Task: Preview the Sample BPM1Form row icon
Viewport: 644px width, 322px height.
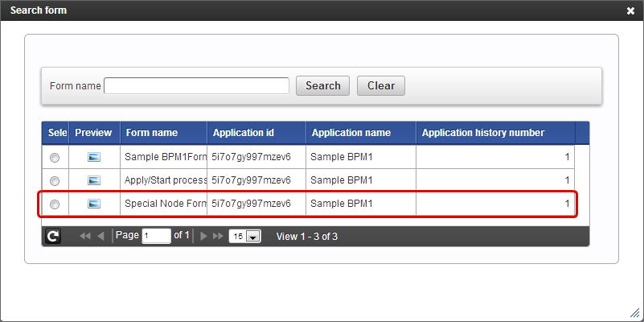Action: point(94,157)
